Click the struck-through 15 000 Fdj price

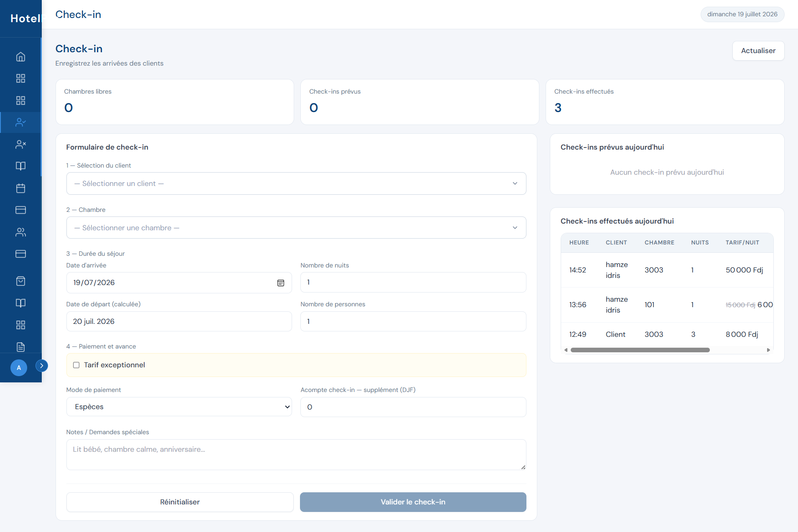pyautogui.click(x=740, y=305)
